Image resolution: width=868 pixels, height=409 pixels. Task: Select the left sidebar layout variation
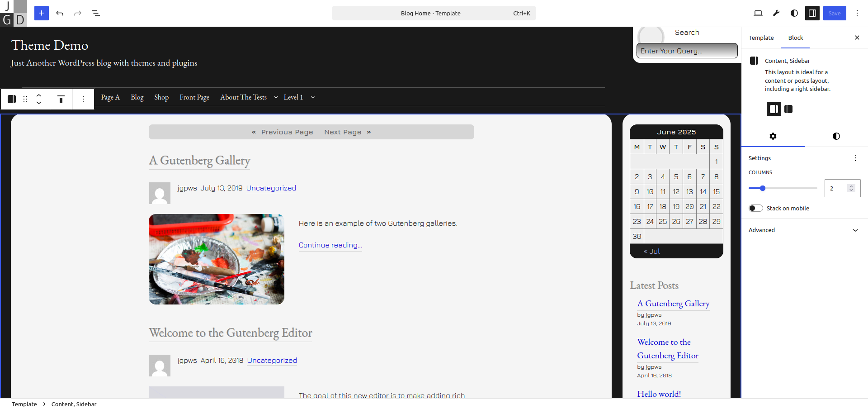(x=788, y=109)
